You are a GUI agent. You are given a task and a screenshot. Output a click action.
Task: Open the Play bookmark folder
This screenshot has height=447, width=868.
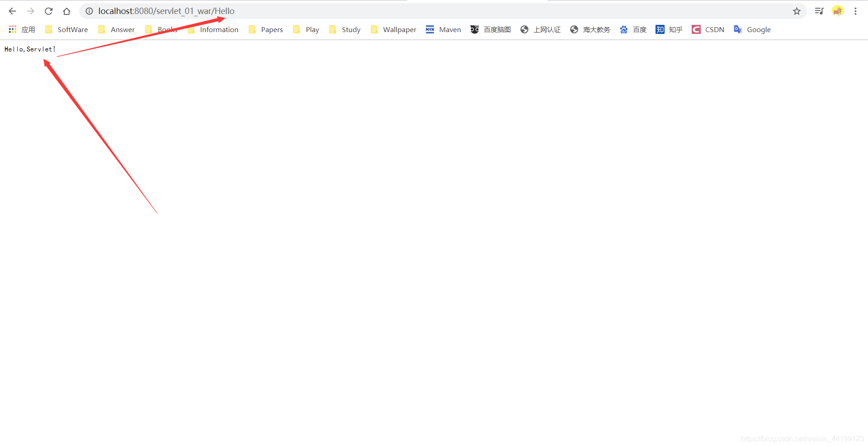(306, 30)
